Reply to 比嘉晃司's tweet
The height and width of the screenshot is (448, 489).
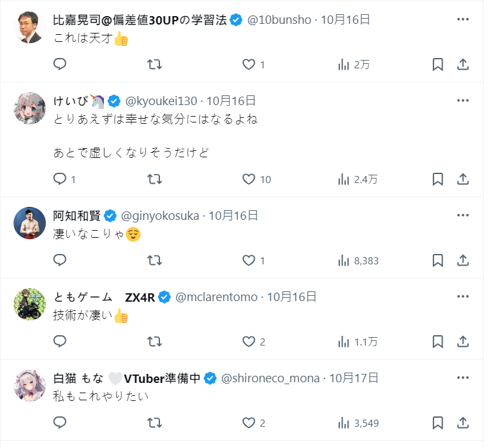point(60,64)
